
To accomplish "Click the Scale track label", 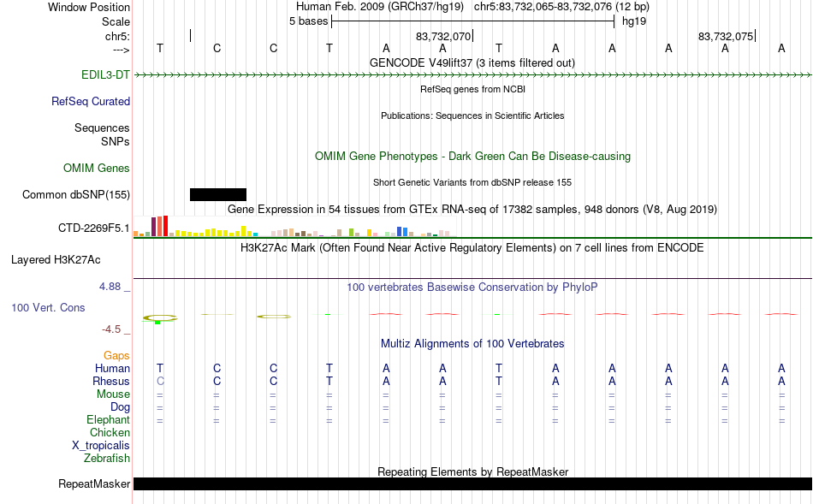I will [x=116, y=21].
